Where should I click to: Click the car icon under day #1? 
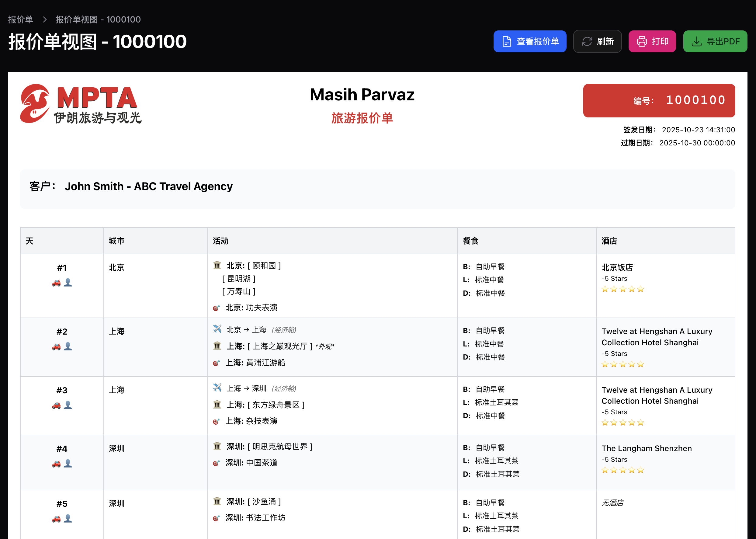pyautogui.click(x=56, y=283)
